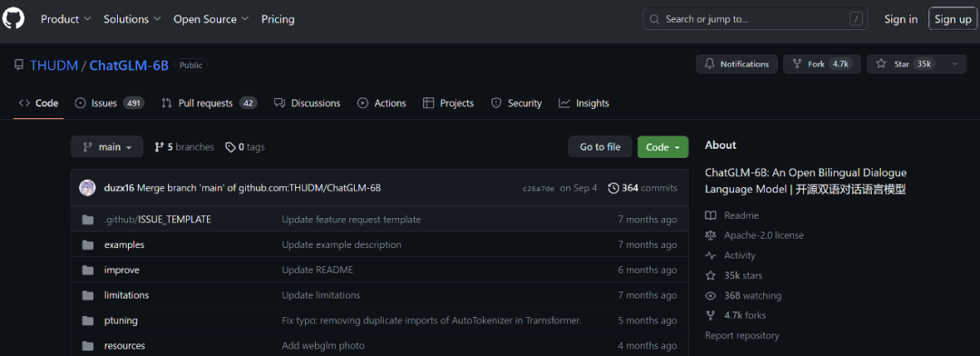Click the Readme book icon
The height and width of the screenshot is (356, 980).
pos(710,215)
